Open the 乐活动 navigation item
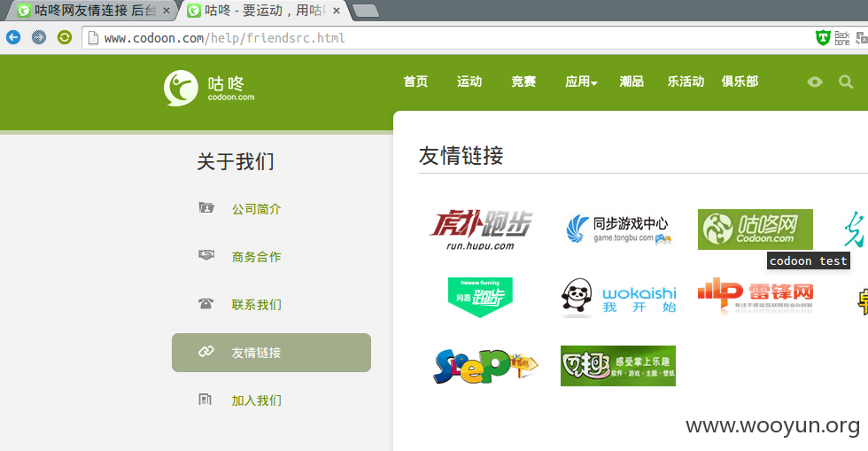Viewport: 868px width, 451px height. coord(686,82)
